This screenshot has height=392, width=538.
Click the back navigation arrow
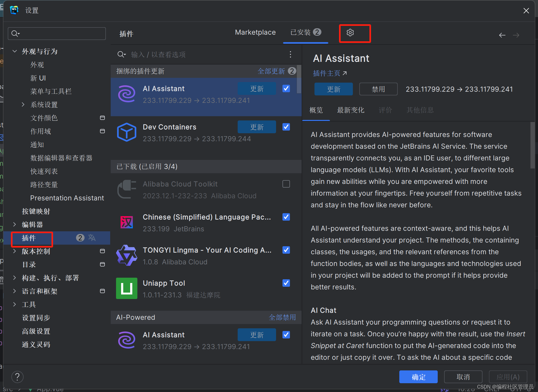click(x=502, y=35)
